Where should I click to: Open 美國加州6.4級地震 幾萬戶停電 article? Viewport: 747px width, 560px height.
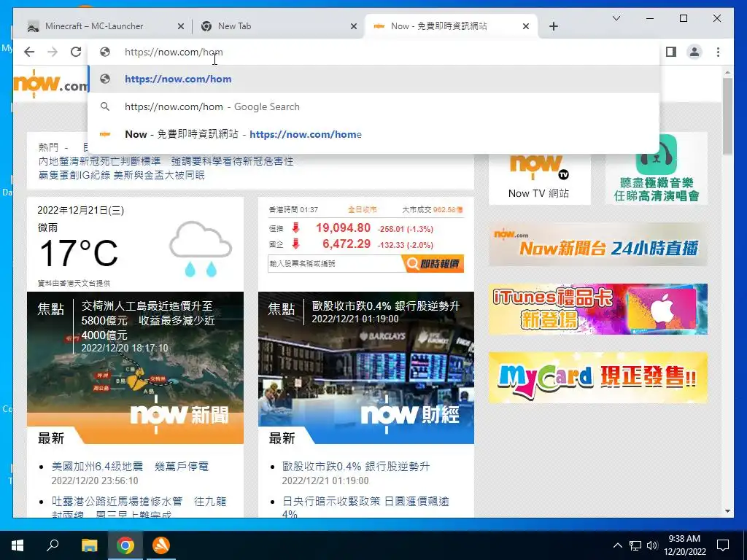[130, 466]
